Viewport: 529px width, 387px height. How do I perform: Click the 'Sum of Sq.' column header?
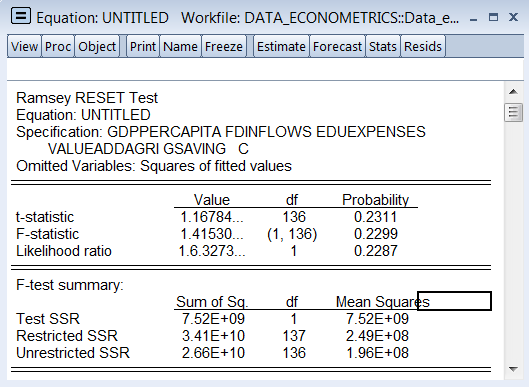(212, 302)
